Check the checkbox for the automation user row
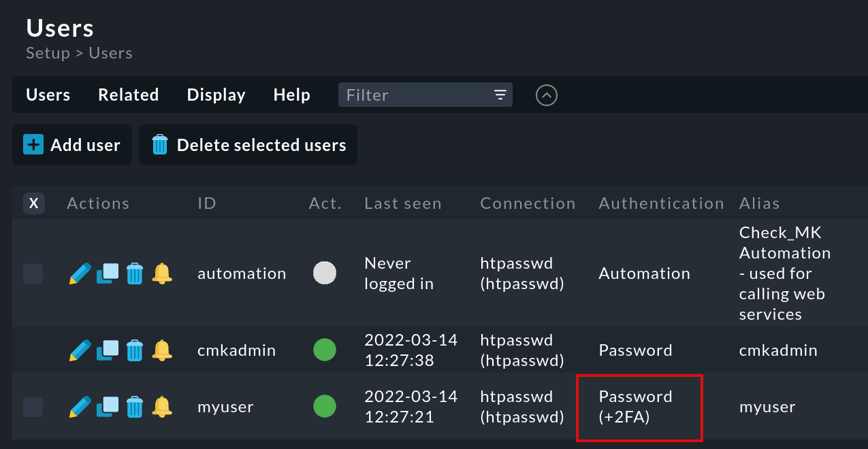 (x=34, y=273)
